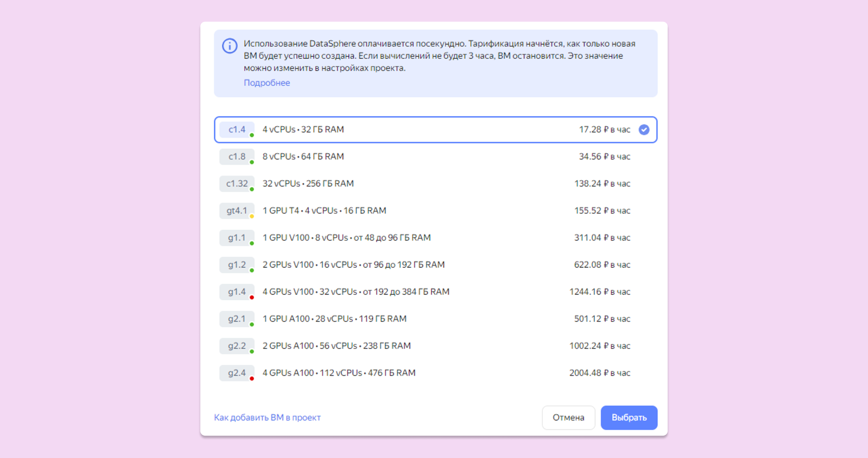Click the text 8 vCPUs • 64 ГБ RAM

[x=303, y=157]
